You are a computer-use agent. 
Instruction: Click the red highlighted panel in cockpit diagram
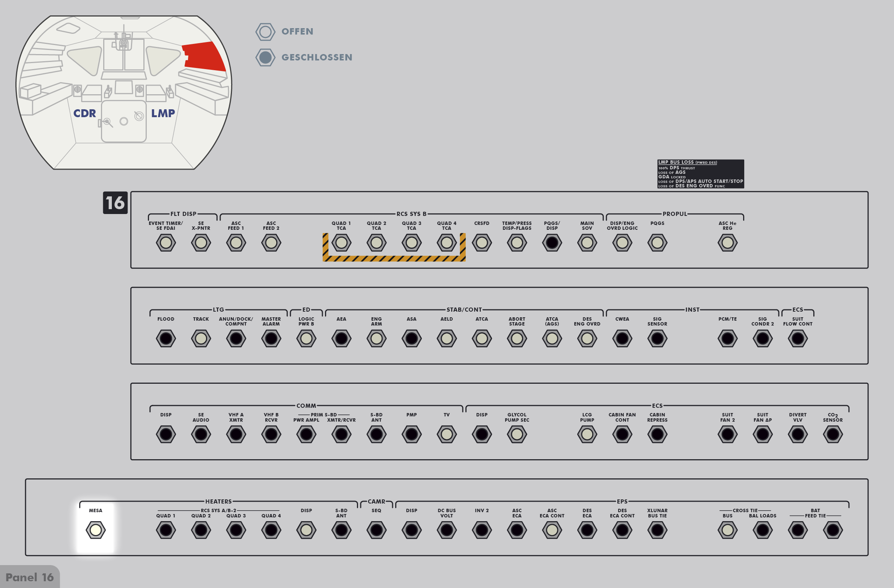[x=205, y=56]
